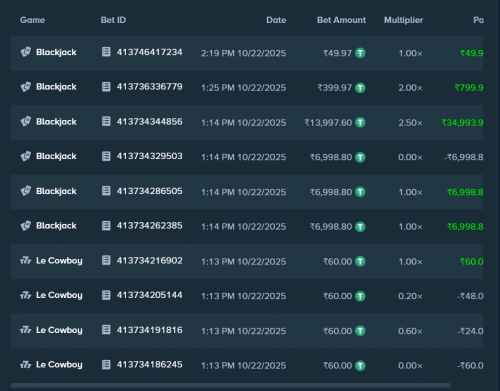Screen dimensions: 500x391
Task: Click the Tether coin icon in bet 413734329503 row
Action: point(360,157)
